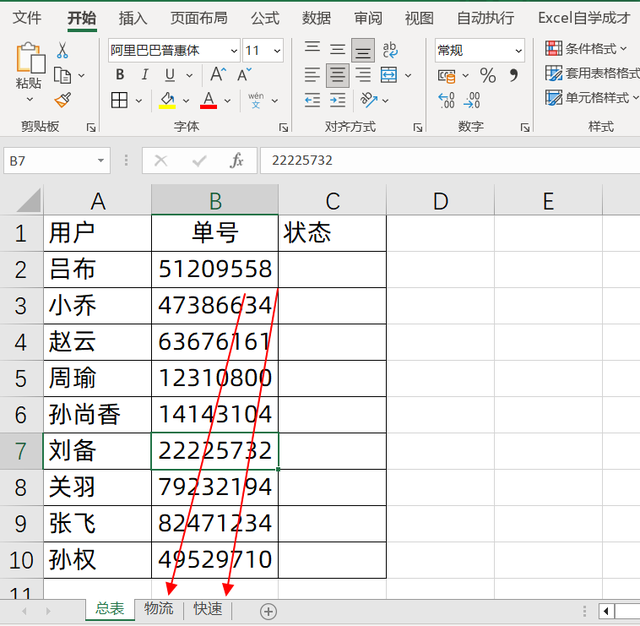Click the Insert Function fx icon
Screen dimensions: 640x626
pyautogui.click(x=237, y=161)
